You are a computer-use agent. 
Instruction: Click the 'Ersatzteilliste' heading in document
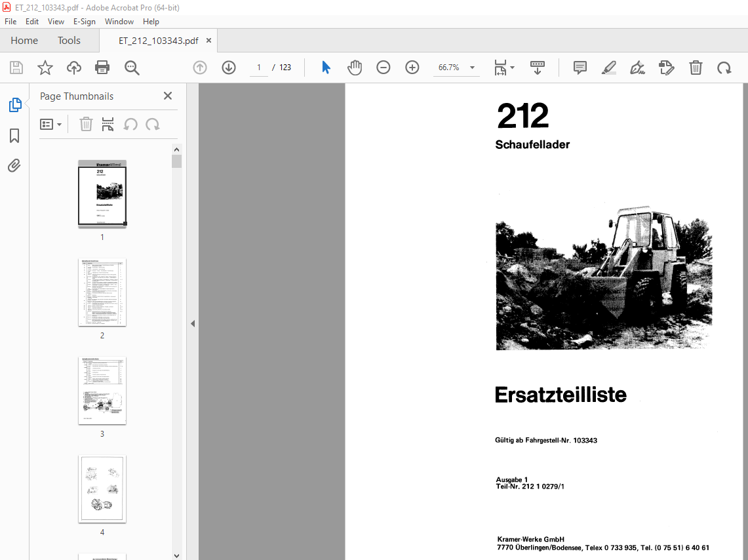point(561,395)
